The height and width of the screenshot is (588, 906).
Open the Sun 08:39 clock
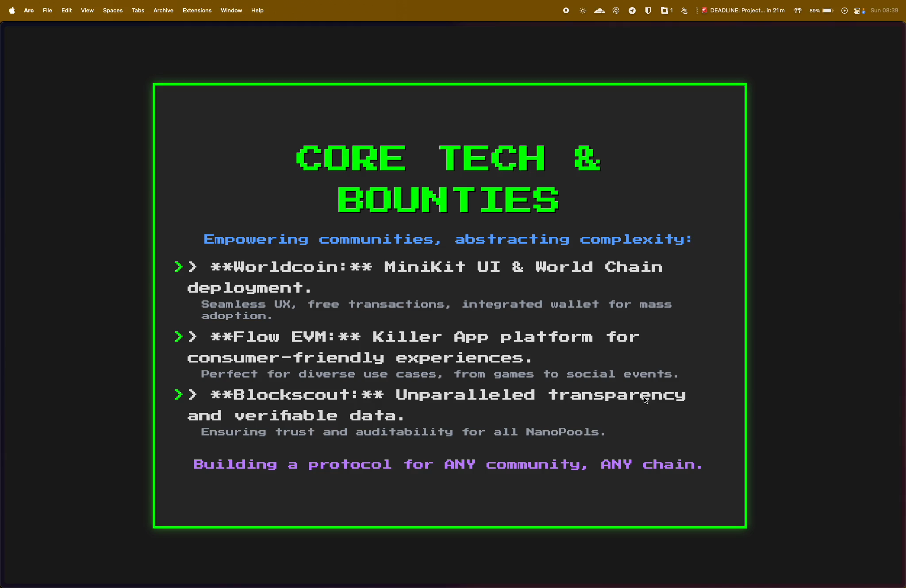click(884, 10)
